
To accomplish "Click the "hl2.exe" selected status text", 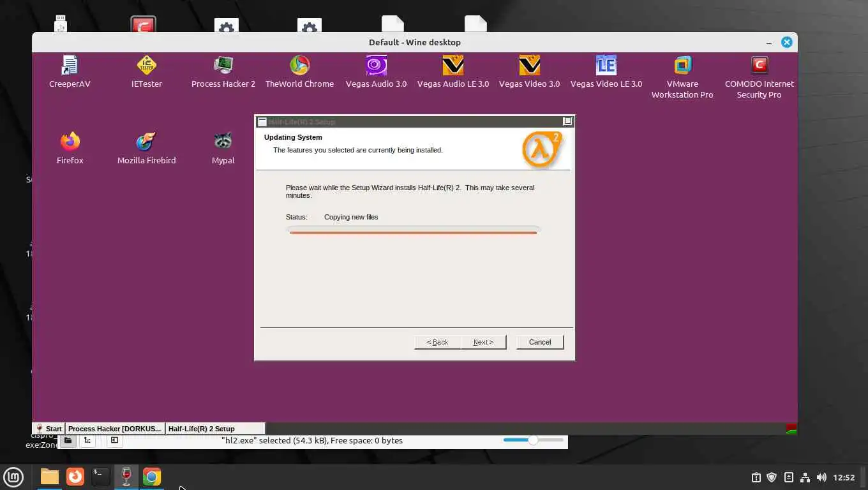I will pyautogui.click(x=312, y=440).
